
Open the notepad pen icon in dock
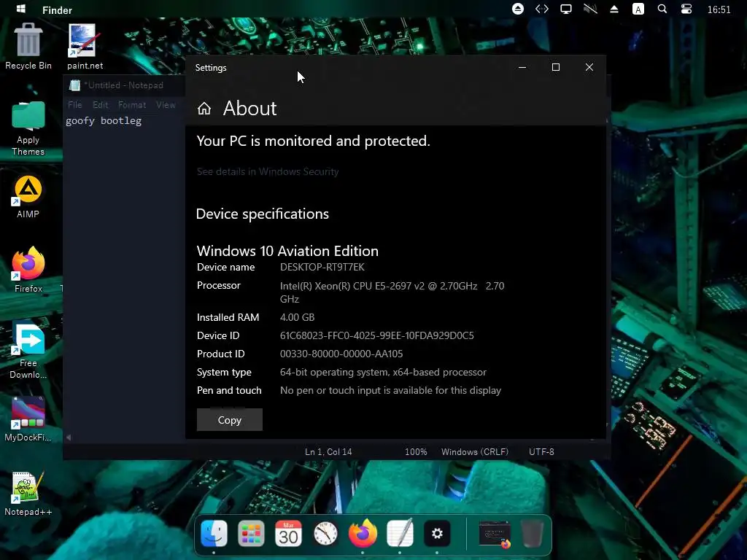tap(400, 533)
